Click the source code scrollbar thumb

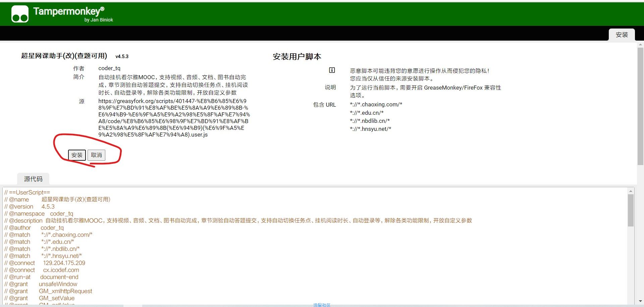[631, 210]
